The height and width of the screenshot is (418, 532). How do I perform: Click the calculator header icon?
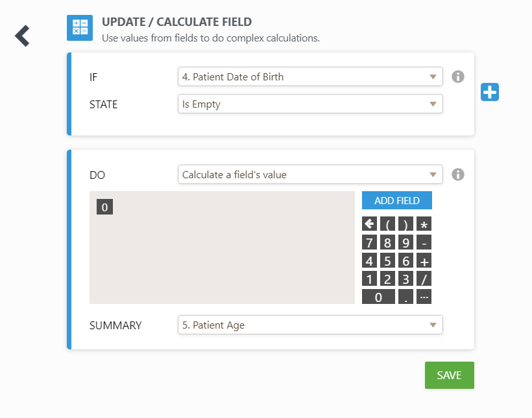tap(80, 28)
